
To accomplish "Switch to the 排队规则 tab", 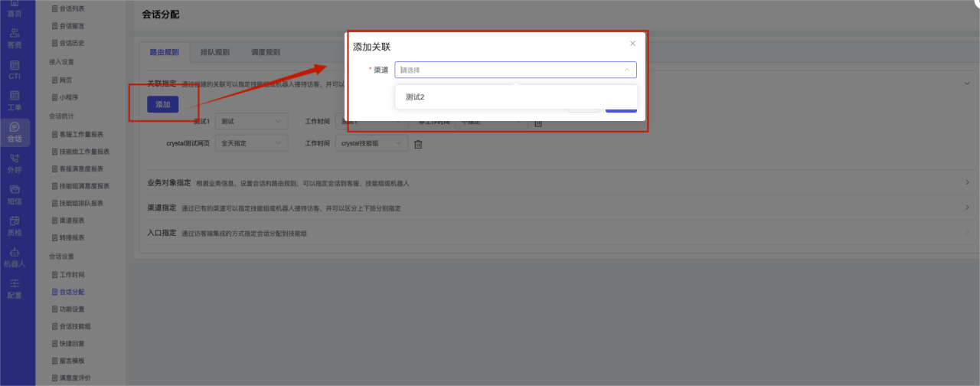I will point(214,52).
